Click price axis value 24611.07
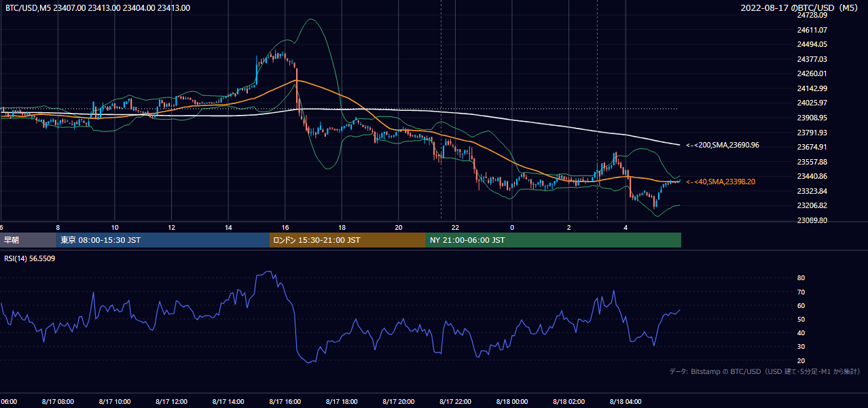The image size is (868, 408). click(812, 30)
